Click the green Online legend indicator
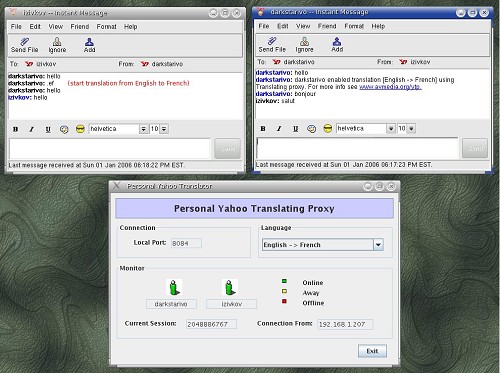Screen dimensions: 500x373 tap(284, 281)
